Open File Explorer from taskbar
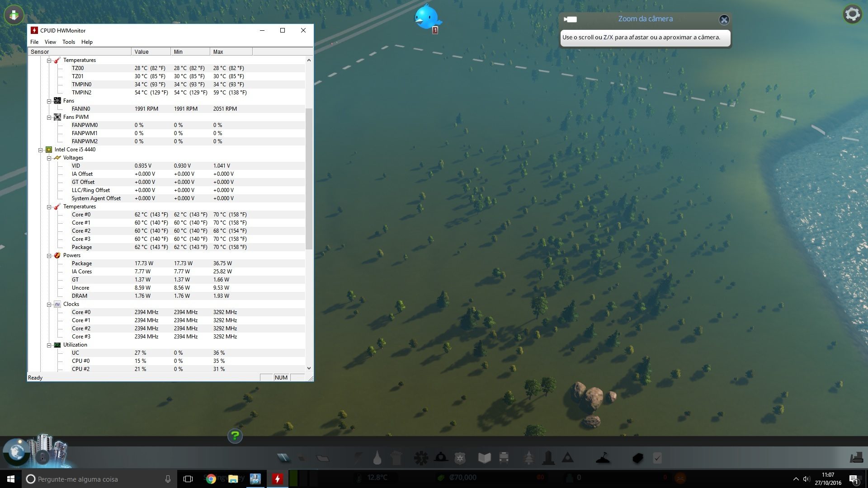 click(233, 479)
